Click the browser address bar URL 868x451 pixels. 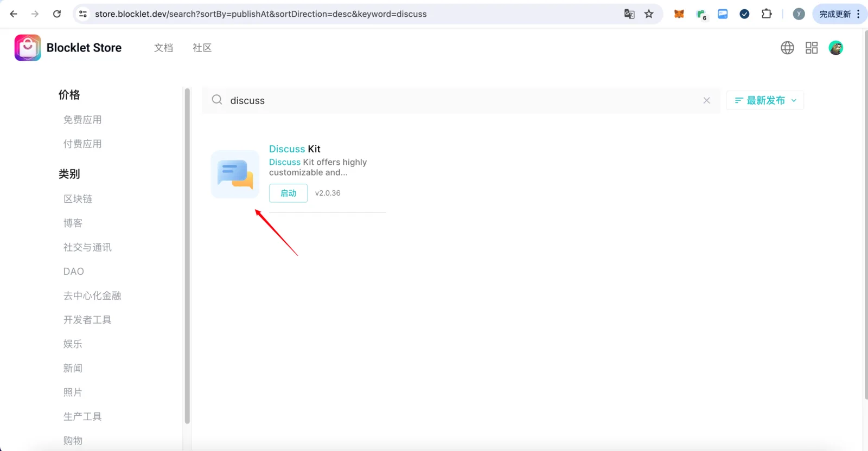pyautogui.click(x=260, y=14)
